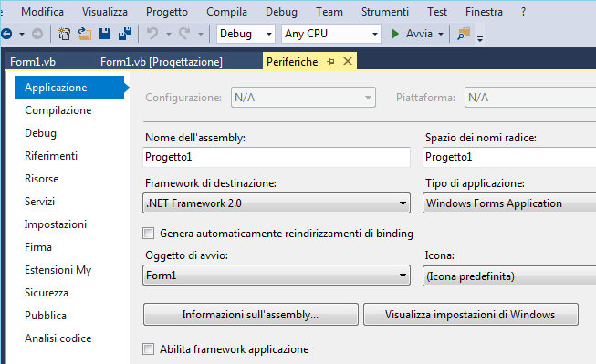Select the Sicurezza properties page
The width and height of the screenshot is (596, 364).
click(x=47, y=293)
